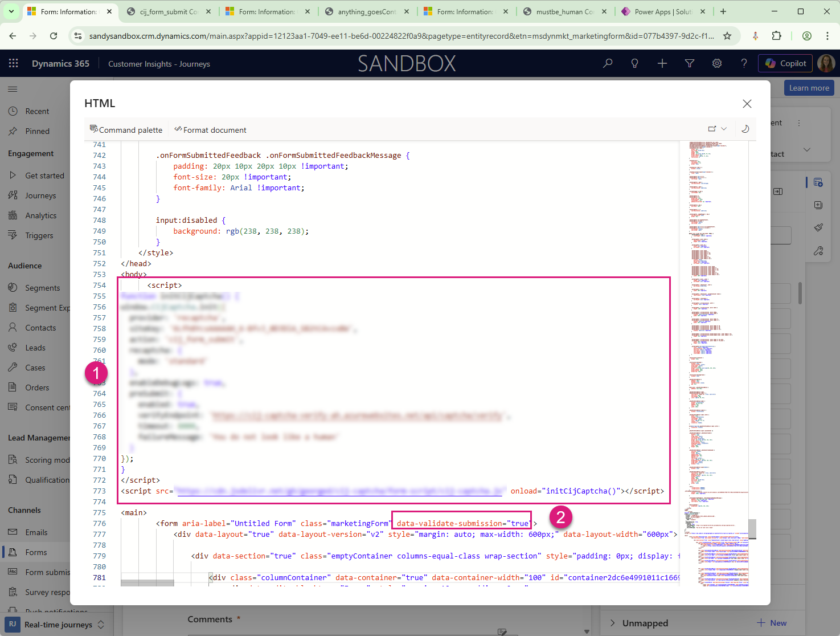Collapse the left navigation hamburger menu
The image size is (840, 636).
click(13, 89)
